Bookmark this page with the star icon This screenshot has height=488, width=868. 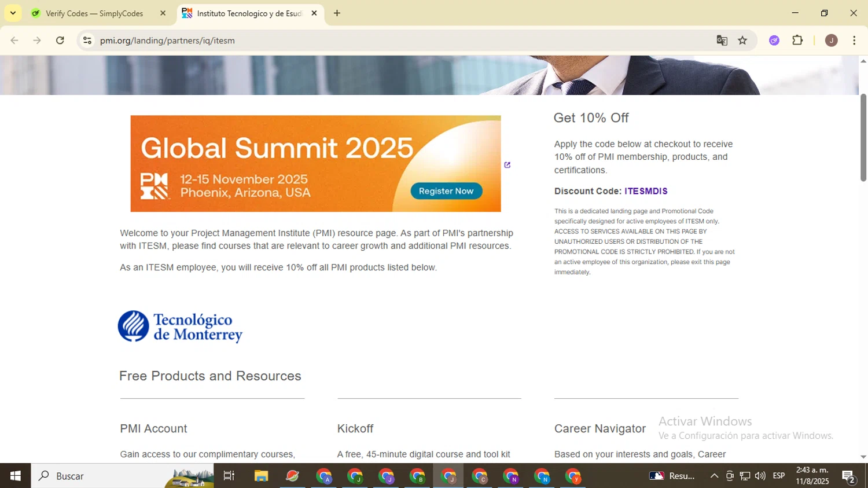(742, 41)
